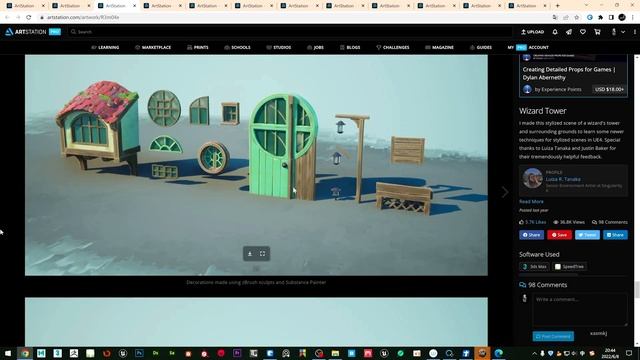
Task: Expand the account dropdown arrow
Action: point(623,32)
